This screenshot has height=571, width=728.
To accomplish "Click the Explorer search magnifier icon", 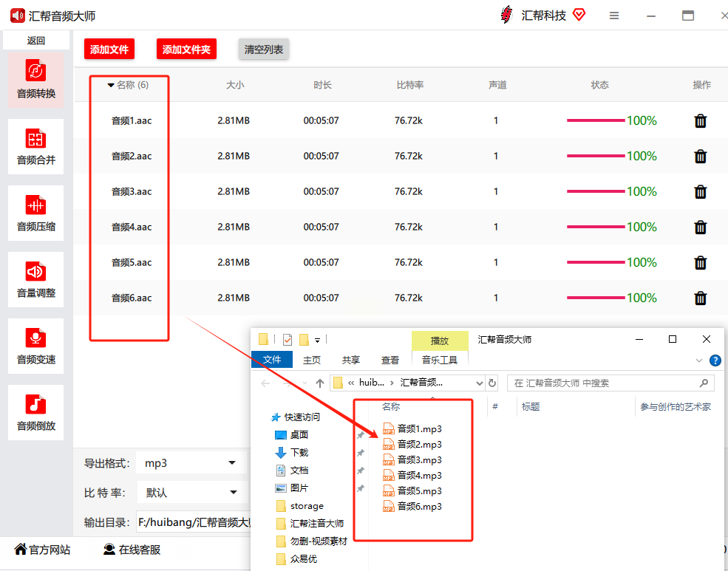I will (x=704, y=383).
